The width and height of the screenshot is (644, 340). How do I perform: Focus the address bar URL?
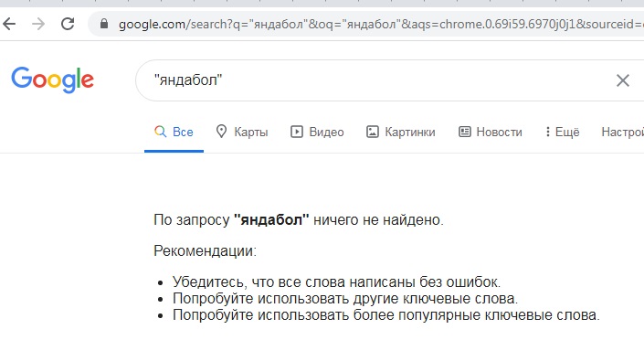point(381,25)
